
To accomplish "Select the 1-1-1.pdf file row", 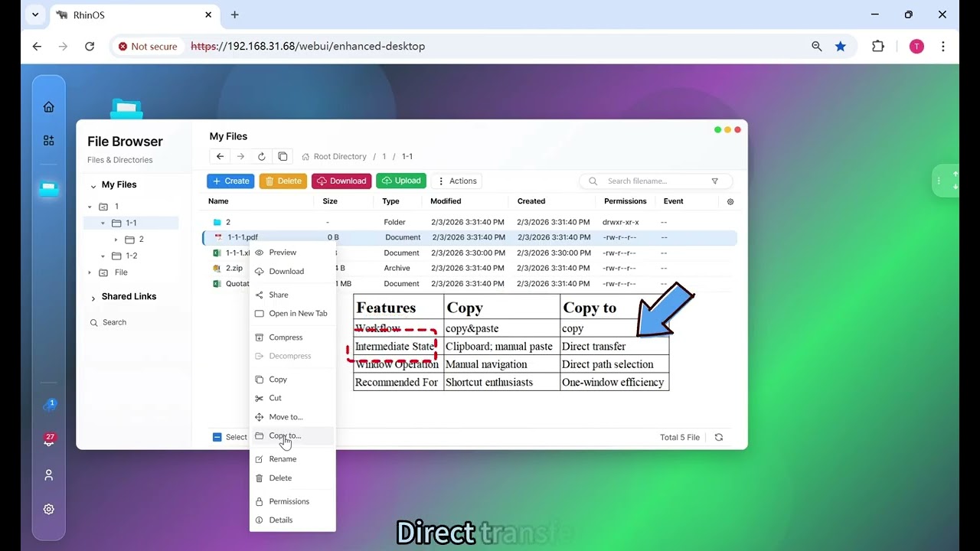I will point(469,237).
